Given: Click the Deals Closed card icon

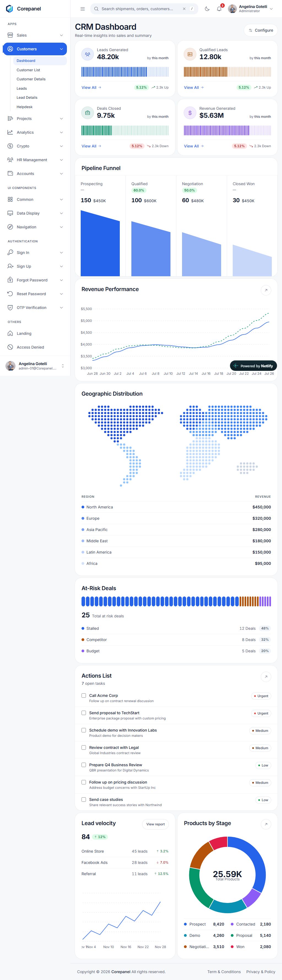Looking at the screenshot, I should [88, 113].
